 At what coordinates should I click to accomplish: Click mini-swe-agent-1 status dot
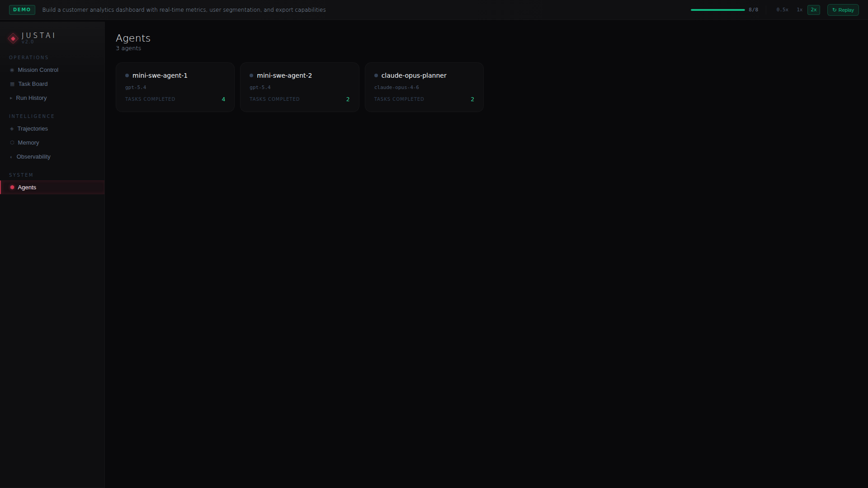(127, 75)
